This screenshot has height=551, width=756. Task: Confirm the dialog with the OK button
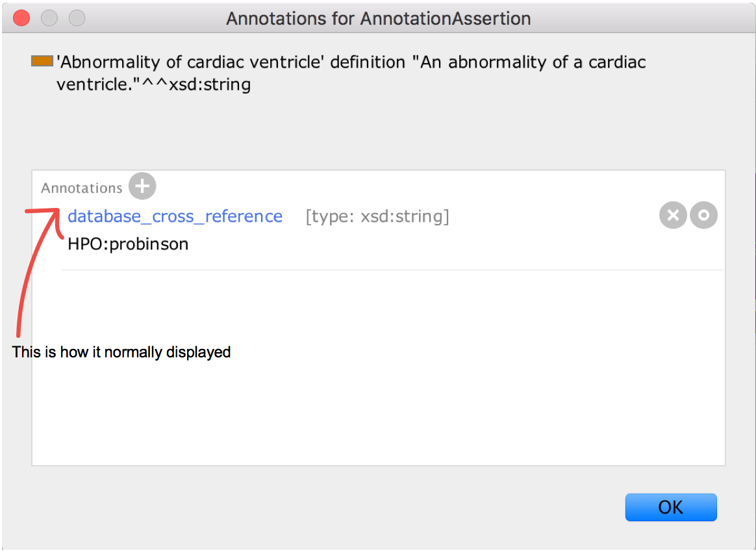click(x=671, y=507)
